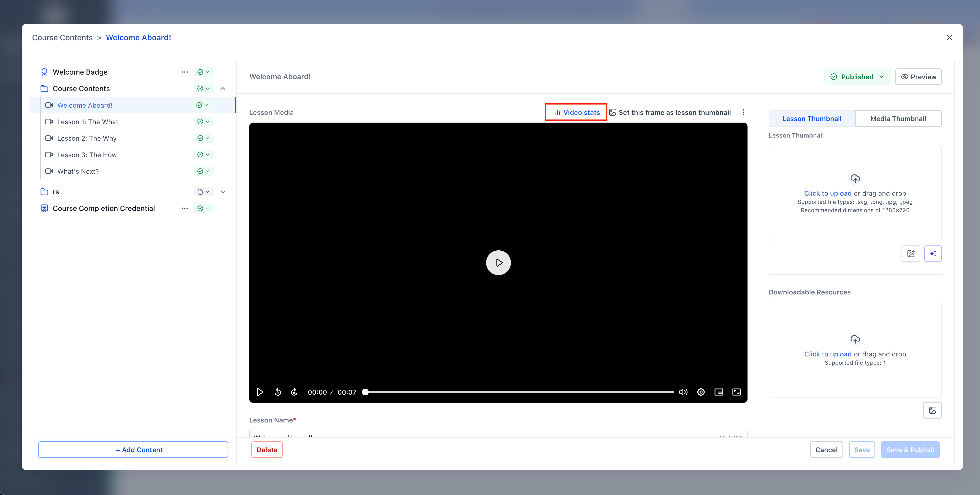Open Welcome Badge publish status dropdown
The height and width of the screenshot is (495, 980).
tap(204, 72)
